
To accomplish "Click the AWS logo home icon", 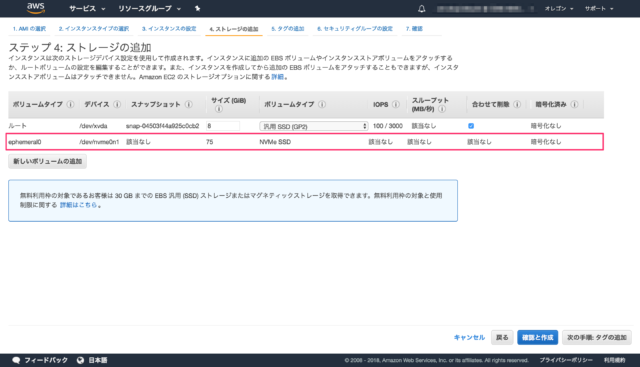I will click(x=36, y=8).
